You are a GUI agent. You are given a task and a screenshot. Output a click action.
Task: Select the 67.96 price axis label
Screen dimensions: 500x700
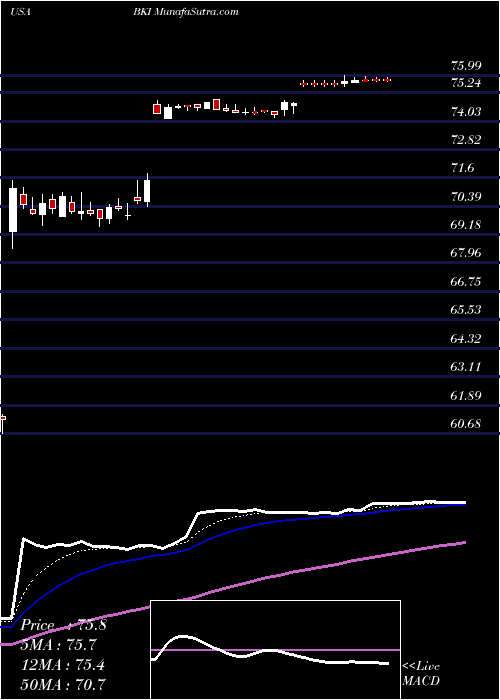[x=466, y=253]
